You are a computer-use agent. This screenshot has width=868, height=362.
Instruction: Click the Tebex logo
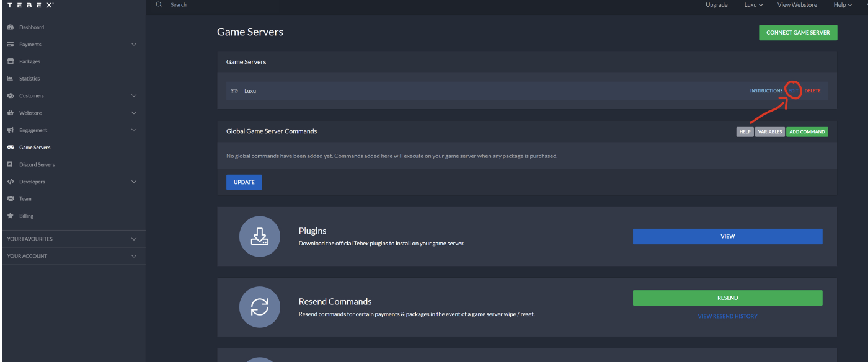click(30, 4)
